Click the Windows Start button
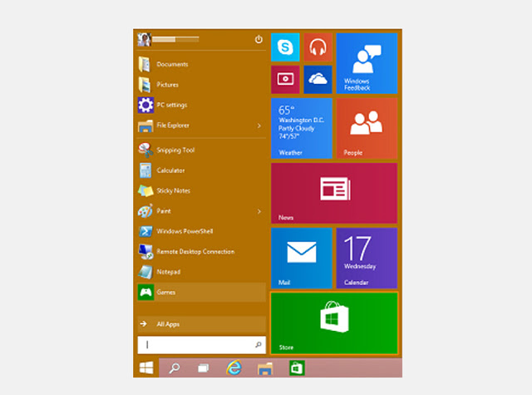This screenshot has width=532, height=395. [x=146, y=368]
